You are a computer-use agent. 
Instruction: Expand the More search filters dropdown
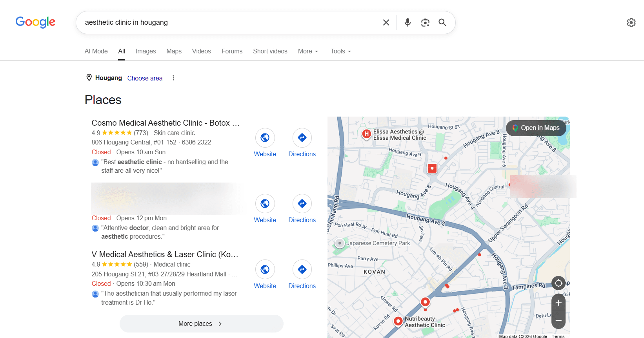308,51
